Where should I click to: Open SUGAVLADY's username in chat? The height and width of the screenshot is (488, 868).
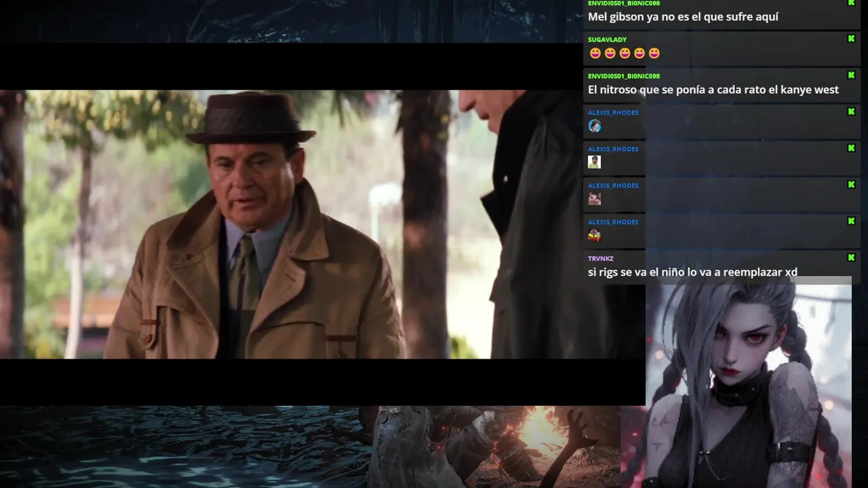pos(607,39)
